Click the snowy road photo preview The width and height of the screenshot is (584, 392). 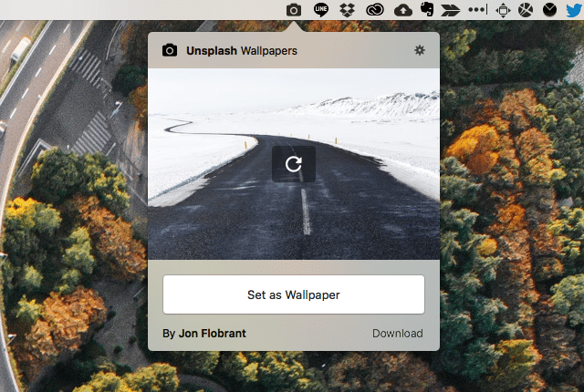[x=294, y=164]
